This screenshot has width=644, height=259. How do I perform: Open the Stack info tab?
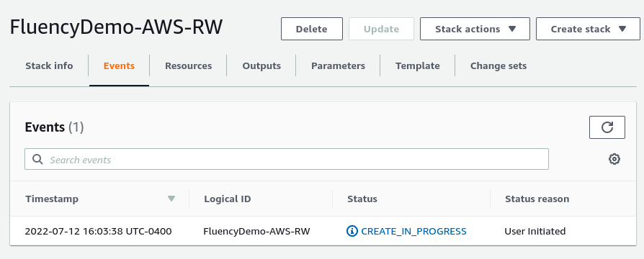(49, 65)
